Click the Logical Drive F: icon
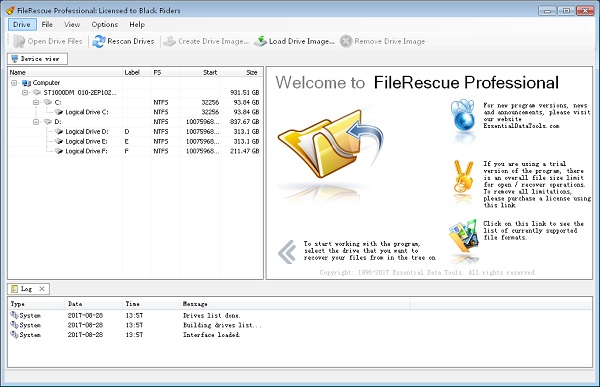600x387 pixels. tap(59, 151)
